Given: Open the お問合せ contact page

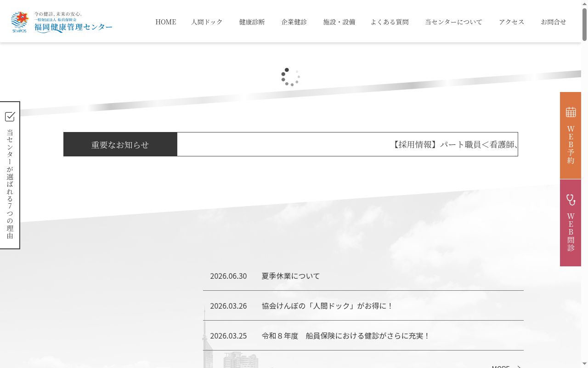Looking at the screenshot, I should pyautogui.click(x=554, y=22).
